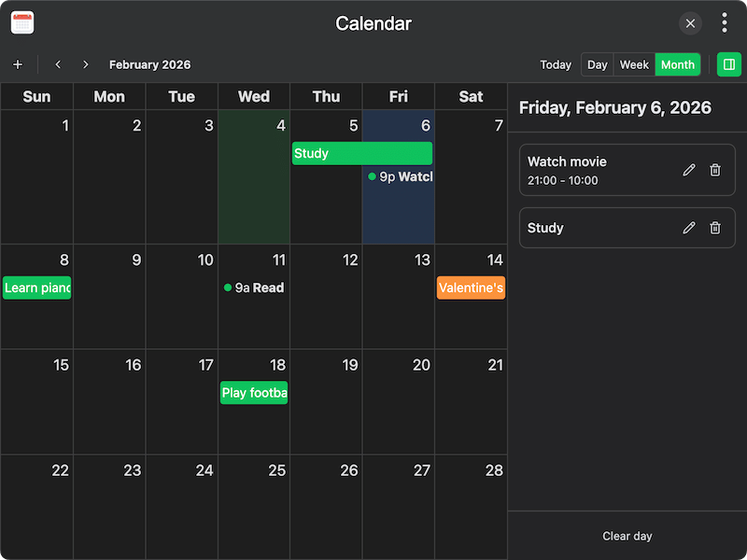Close the Calendar with the X button

pyautogui.click(x=690, y=23)
